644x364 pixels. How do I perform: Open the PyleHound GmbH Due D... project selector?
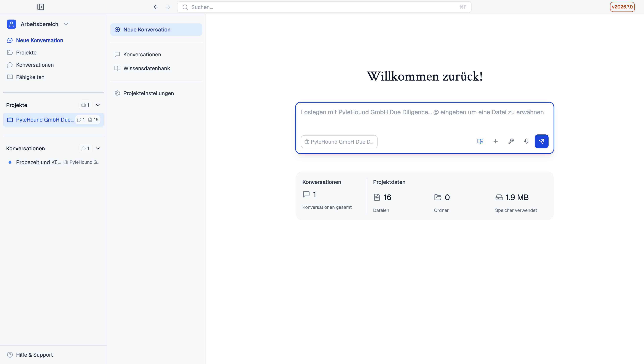[339, 142]
